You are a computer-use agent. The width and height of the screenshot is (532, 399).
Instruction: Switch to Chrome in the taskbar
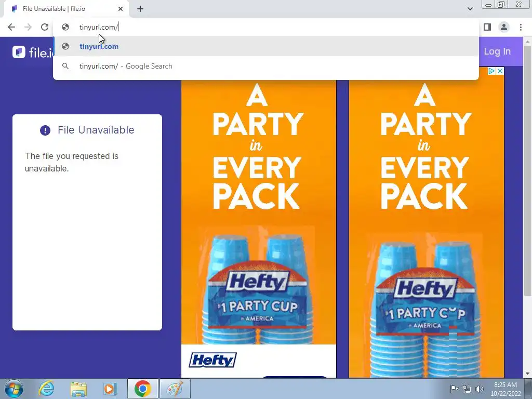pos(142,389)
